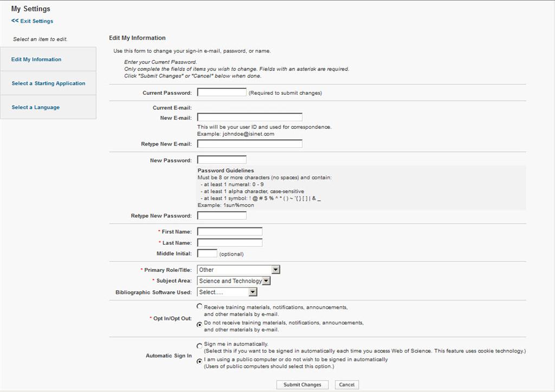
Task: Click the Retype New Password box
Action: pyautogui.click(x=222, y=215)
